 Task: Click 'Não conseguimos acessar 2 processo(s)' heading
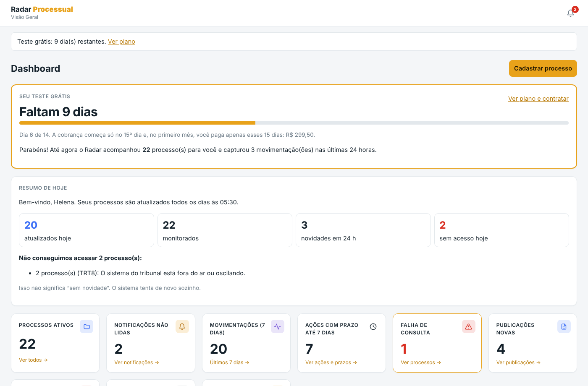80,258
